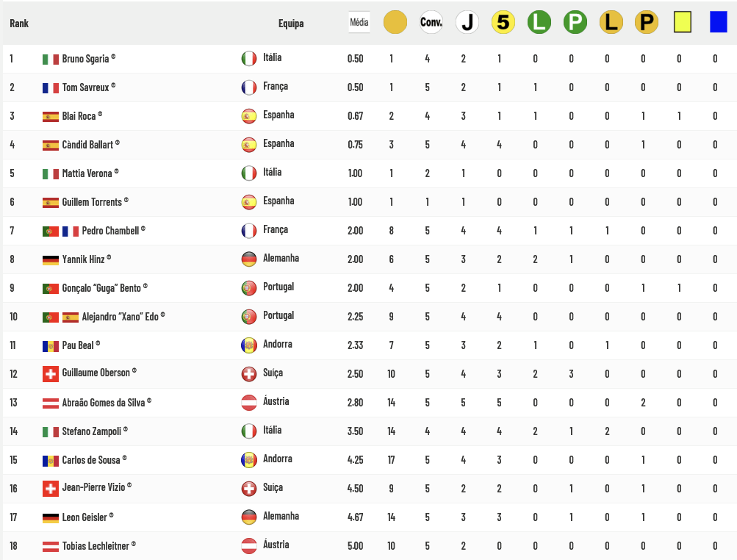Sort by the gold L circle icon
Screen dimensions: 737x560
click(611, 22)
